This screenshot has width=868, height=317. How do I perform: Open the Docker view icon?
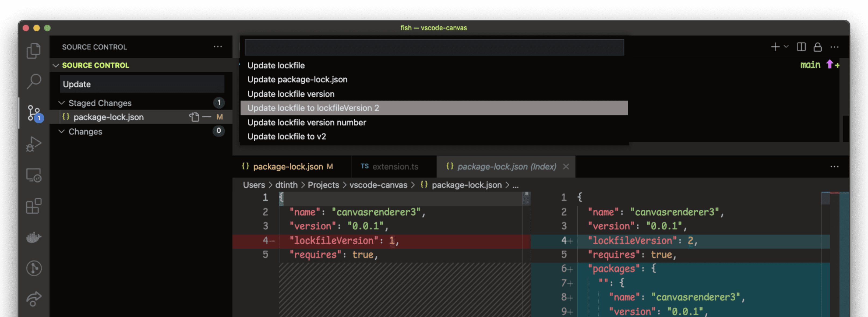click(34, 237)
